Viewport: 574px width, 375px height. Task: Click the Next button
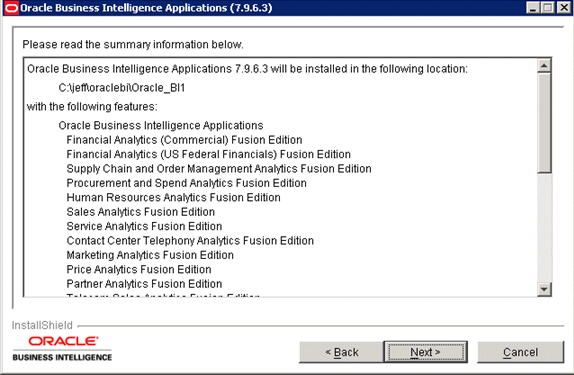(425, 352)
